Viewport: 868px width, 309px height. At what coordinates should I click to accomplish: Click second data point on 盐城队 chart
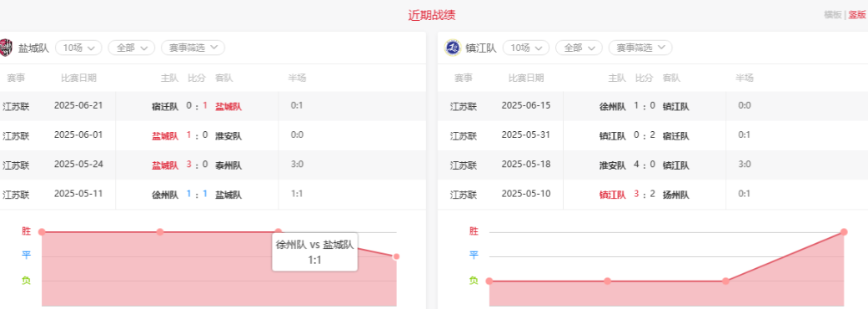160,232
